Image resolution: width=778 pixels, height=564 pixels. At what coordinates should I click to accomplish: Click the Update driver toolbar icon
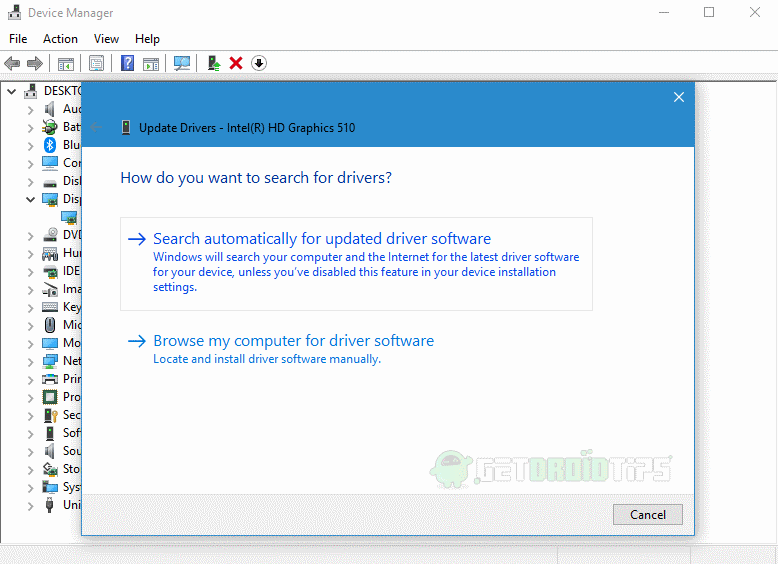click(x=214, y=63)
